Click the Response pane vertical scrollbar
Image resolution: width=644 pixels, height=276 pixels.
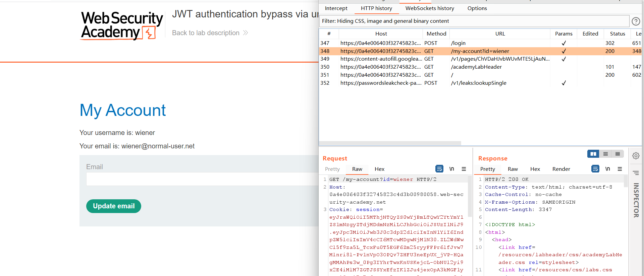click(x=626, y=181)
